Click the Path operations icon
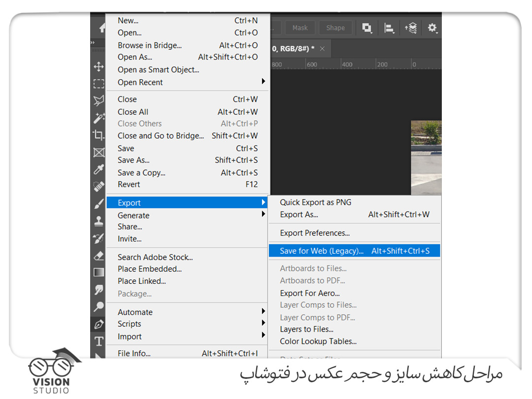Viewport: 532px width, 399px height. (367, 28)
